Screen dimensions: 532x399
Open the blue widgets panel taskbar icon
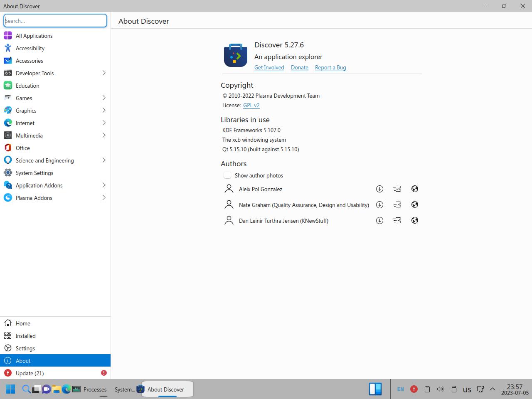(x=375, y=389)
